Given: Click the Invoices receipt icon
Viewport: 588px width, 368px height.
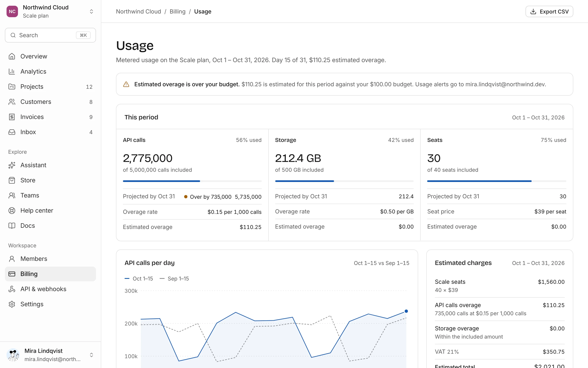Looking at the screenshot, I should pos(12,117).
